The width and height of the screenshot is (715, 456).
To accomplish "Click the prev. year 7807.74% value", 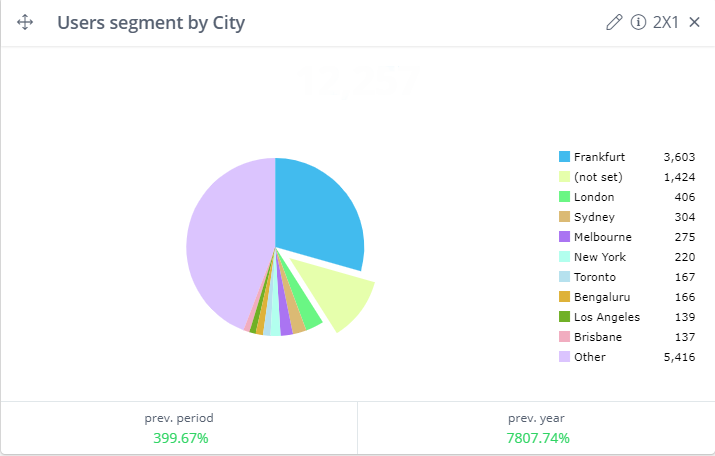I will [538, 438].
